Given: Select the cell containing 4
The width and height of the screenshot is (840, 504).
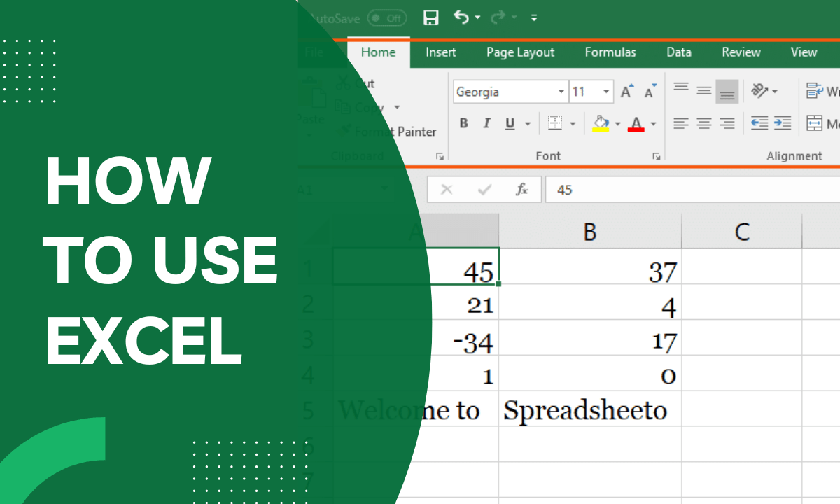Looking at the screenshot, I should pos(590,302).
